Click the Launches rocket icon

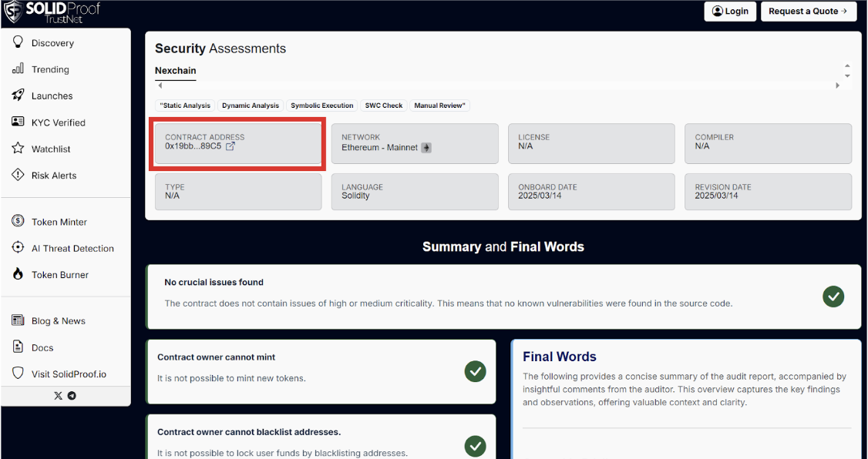click(18, 95)
